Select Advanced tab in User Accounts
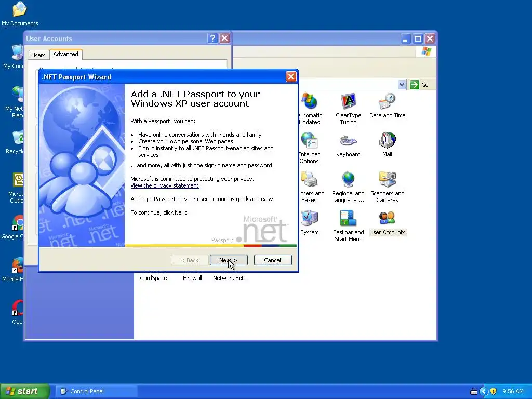 tap(66, 54)
